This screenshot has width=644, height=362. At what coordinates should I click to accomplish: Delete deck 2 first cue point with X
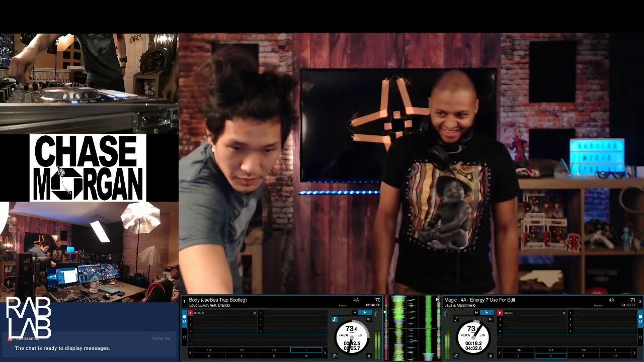[564, 313]
